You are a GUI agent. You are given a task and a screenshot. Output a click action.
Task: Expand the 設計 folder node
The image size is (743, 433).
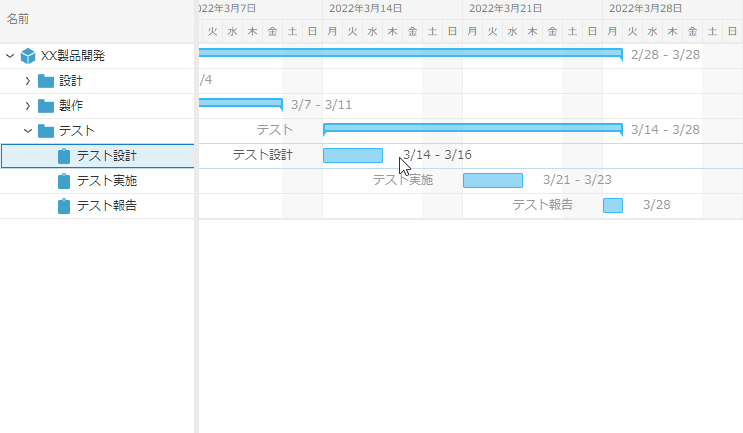point(28,81)
